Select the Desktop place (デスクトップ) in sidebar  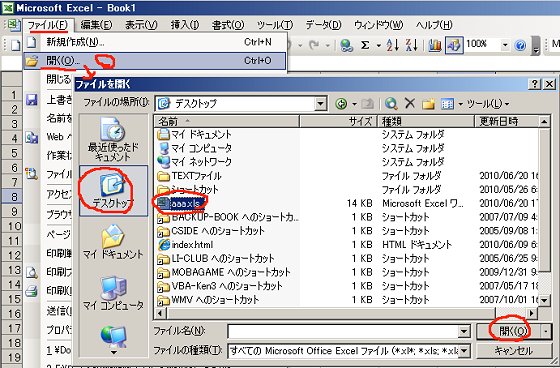point(113,190)
